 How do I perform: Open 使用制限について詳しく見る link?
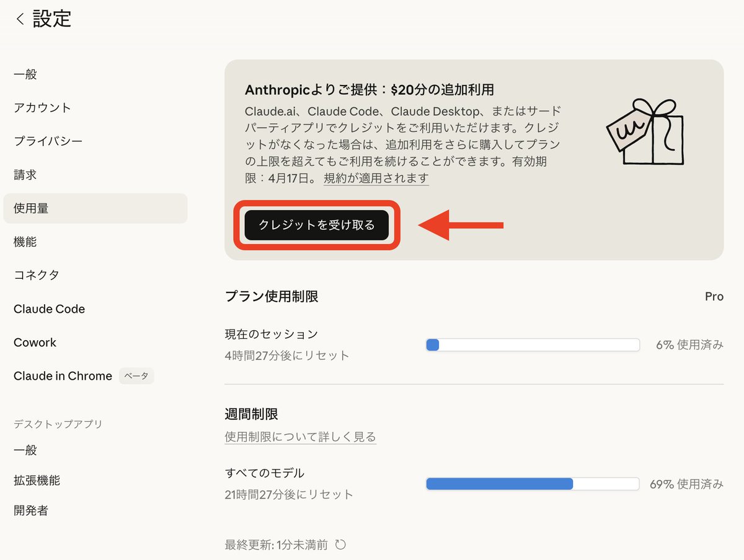pyautogui.click(x=300, y=437)
